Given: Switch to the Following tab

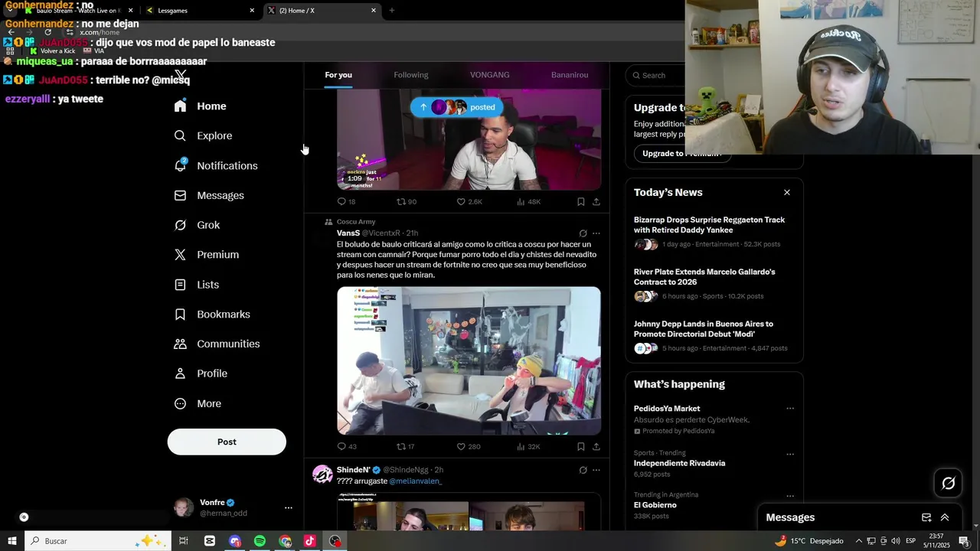Looking at the screenshot, I should click(x=411, y=75).
